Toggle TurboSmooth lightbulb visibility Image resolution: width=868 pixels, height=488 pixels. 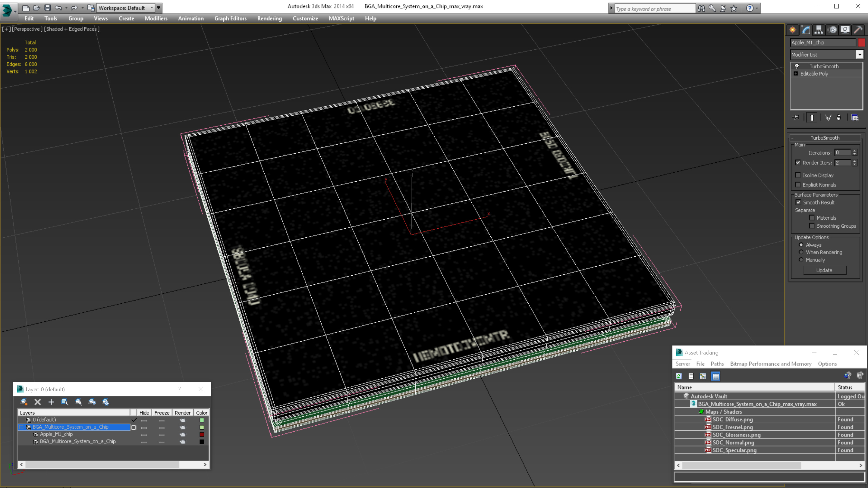pos(797,66)
